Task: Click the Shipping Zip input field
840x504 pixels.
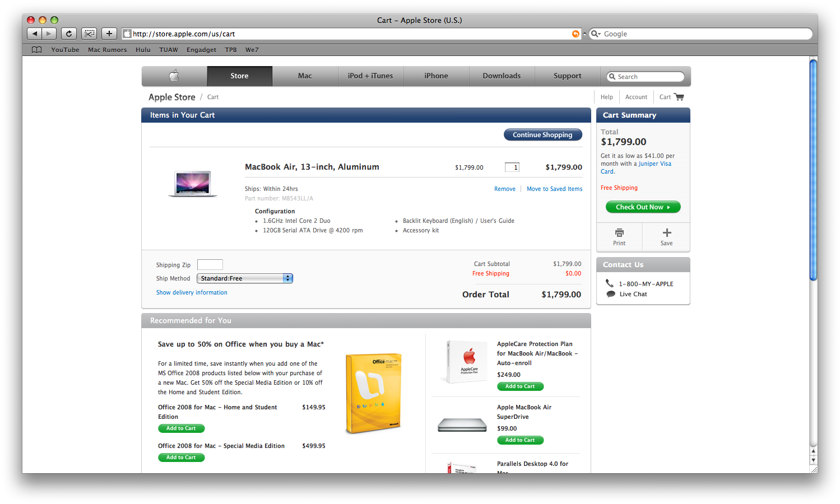Action: tap(210, 265)
